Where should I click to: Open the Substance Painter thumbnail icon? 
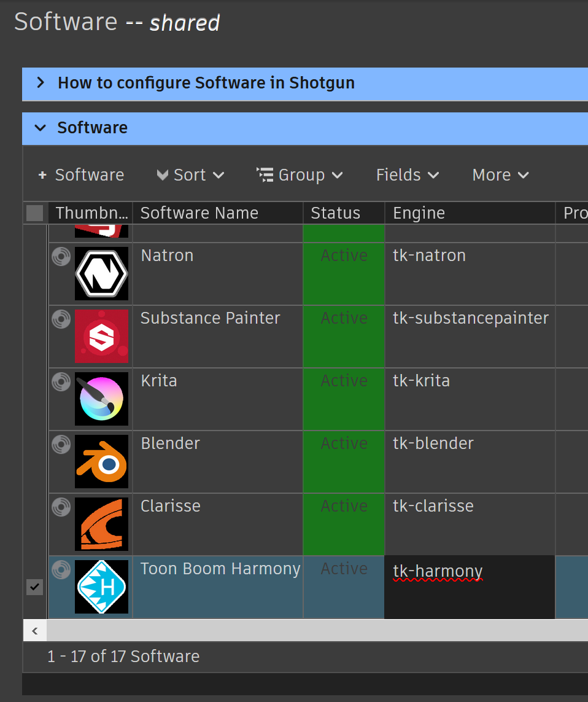click(101, 336)
